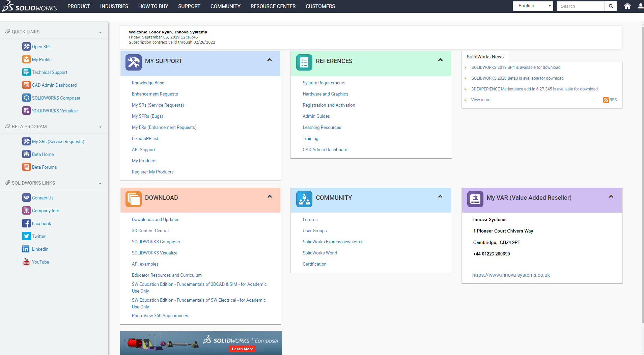Click the home icon in top bar
644x355 pixels.
(x=627, y=6)
